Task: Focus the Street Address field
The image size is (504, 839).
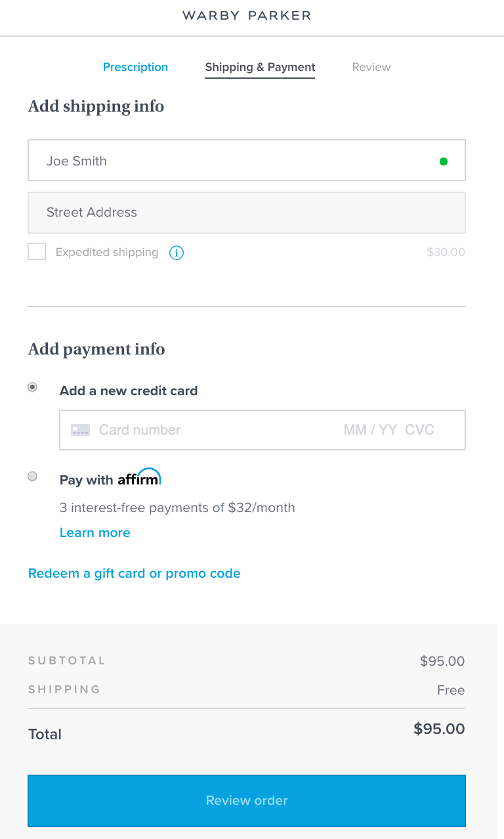Action: (x=247, y=213)
